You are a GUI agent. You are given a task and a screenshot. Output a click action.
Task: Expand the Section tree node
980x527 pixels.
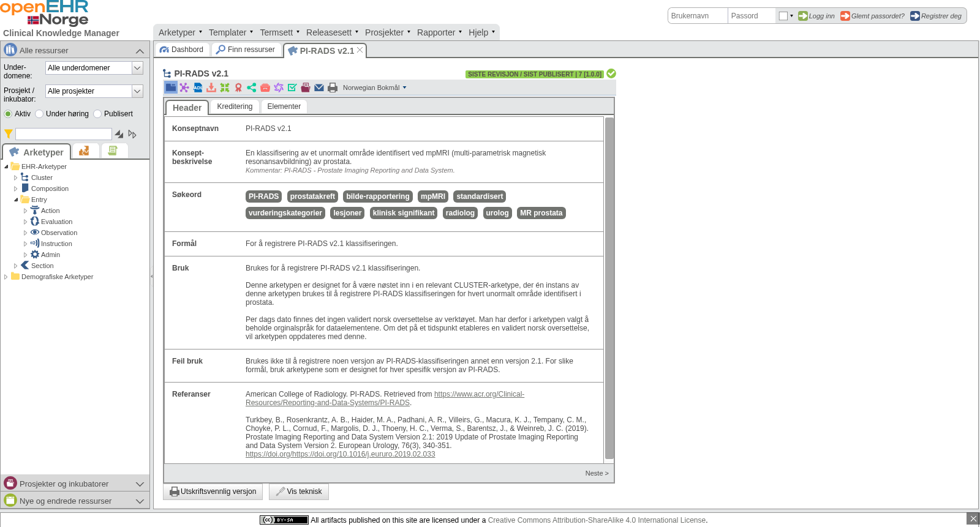[16, 266]
